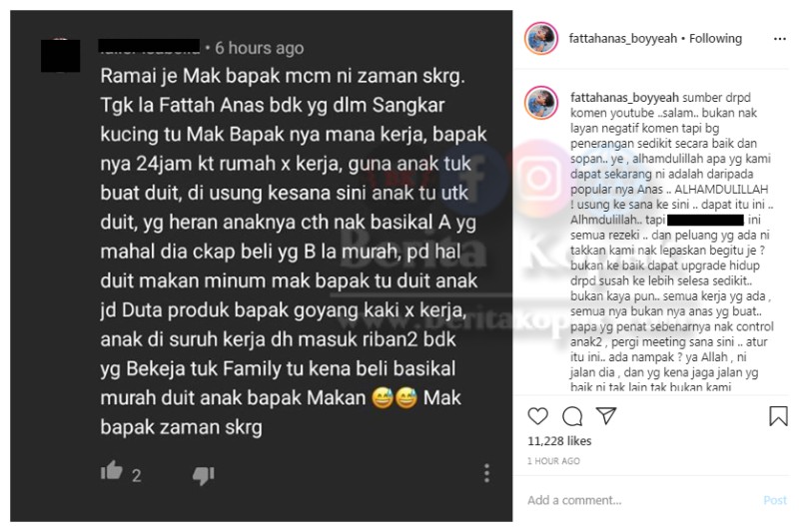Image resolution: width=799 pixels, height=532 pixels.
Task: Click the 6 hours ago timestamp
Action: 260,48
